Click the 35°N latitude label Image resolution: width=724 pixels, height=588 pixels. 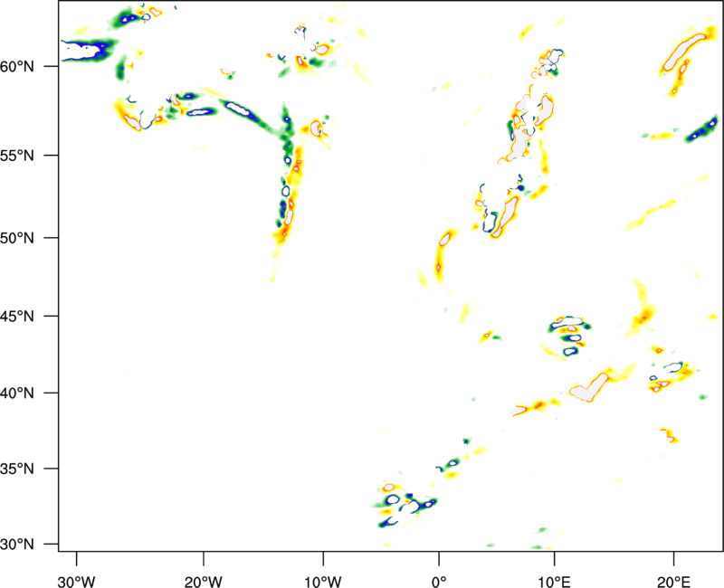click(x=17, y=469)
